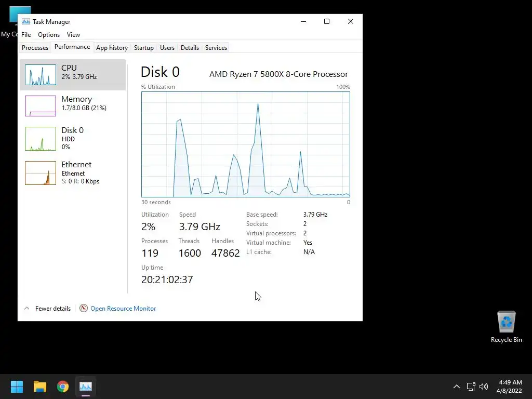This screenshot has width=532, height=399.
Task: Click the Ethernet mini graph thumbnail
Action: click(x=41, y=173)
